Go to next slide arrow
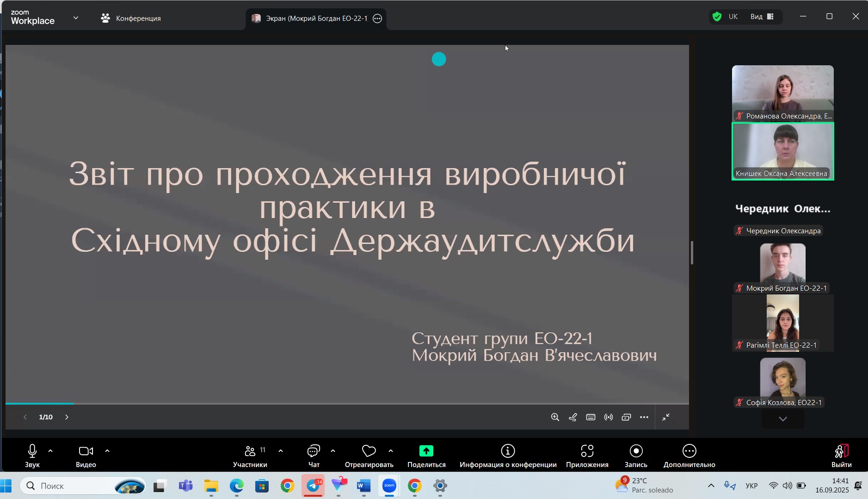 pos(67,417)
